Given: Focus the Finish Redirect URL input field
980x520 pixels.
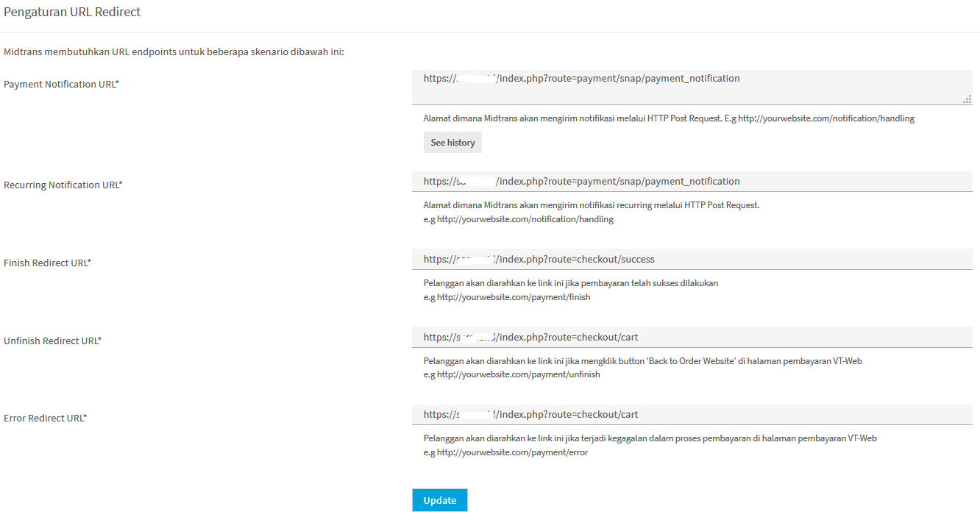Looking at the screenshot, I should (692, 260).
